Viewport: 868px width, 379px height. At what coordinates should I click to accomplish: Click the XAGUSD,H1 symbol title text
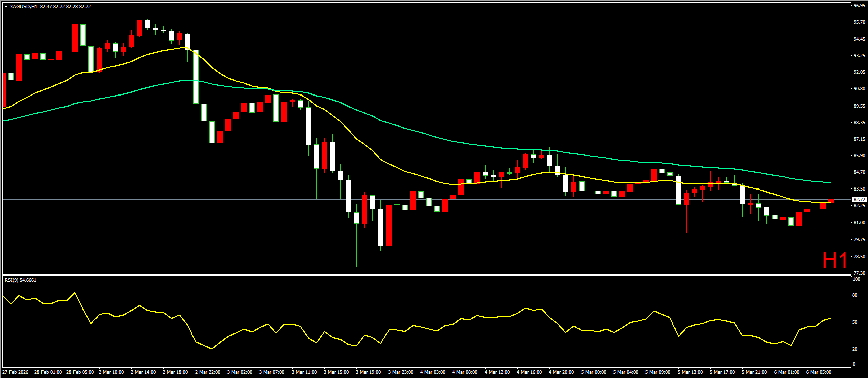[x=23, y=7]
